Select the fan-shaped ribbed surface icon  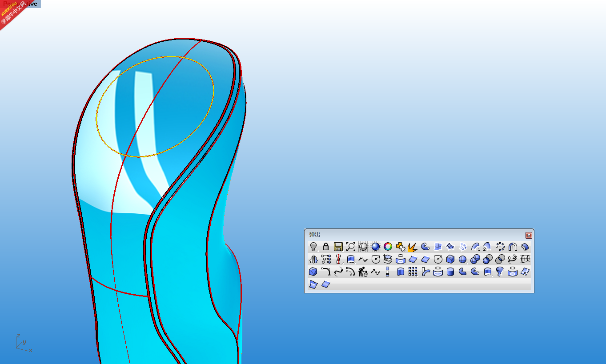463,247
